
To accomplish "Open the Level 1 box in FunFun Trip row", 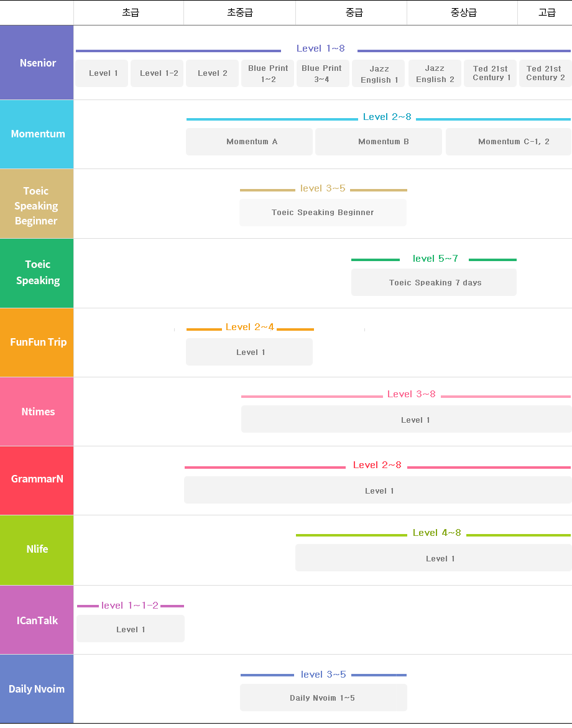I will tap(249, 352).
